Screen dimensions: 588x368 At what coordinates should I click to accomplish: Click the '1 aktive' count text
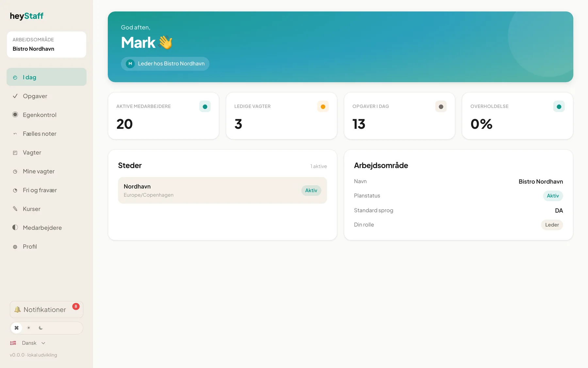[x=318, y=166]
